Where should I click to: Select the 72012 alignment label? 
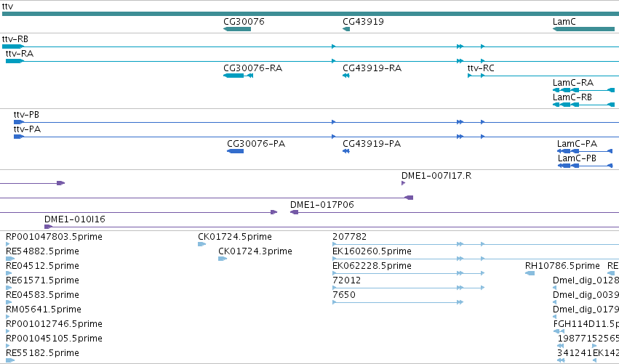pos(347,280)
